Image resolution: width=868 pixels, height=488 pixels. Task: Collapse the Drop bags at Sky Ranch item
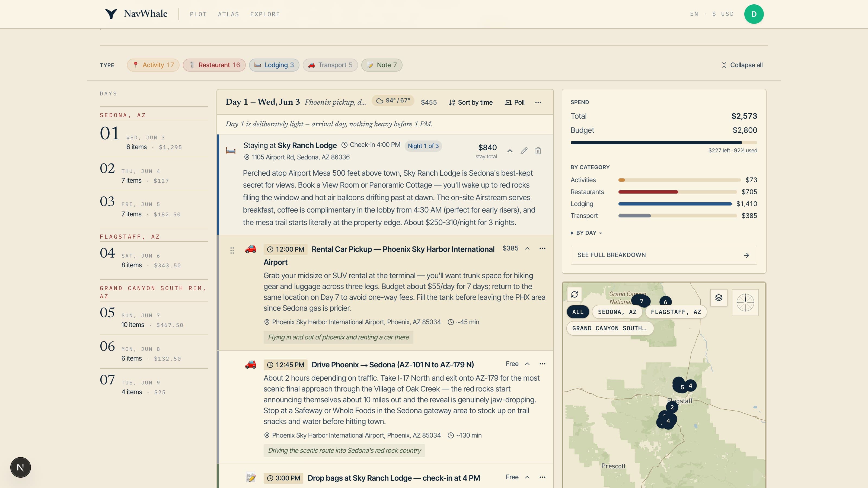tap(527, 477)
